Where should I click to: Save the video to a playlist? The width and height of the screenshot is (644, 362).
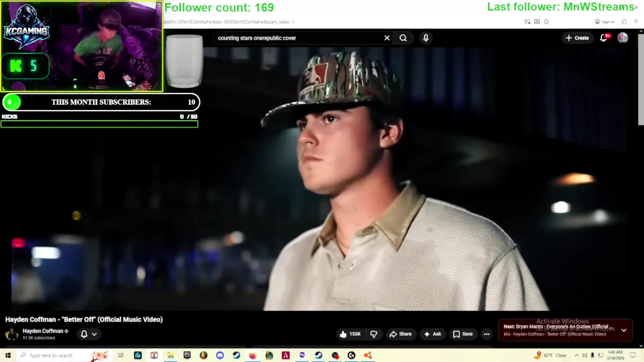463,334
